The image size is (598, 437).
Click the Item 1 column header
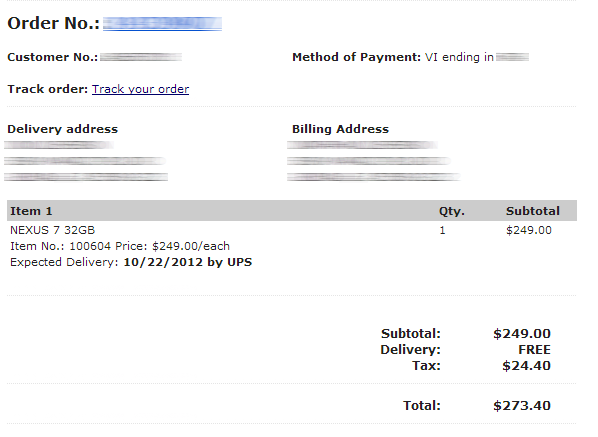[31, 211]
